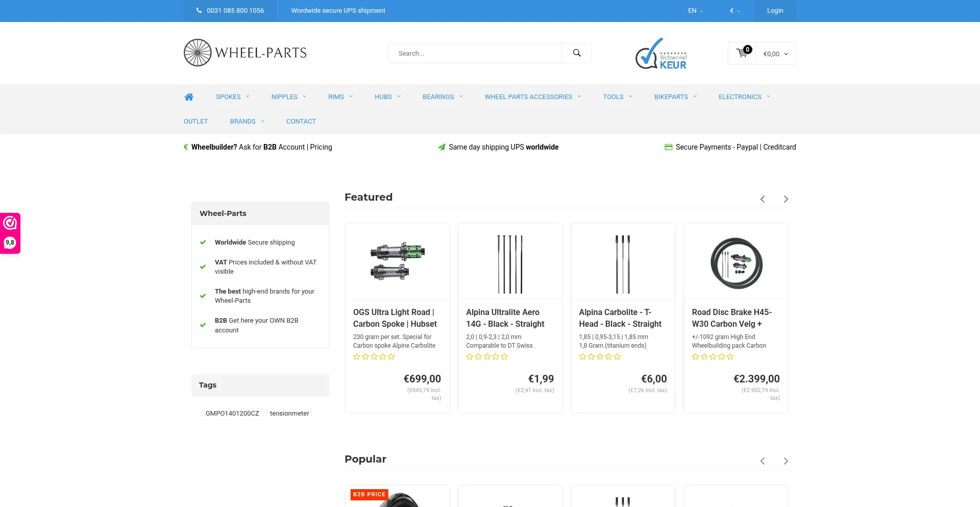Screen dimensions: 980x507
Task: Open the shopping cart icon
Action: point(742,53)
